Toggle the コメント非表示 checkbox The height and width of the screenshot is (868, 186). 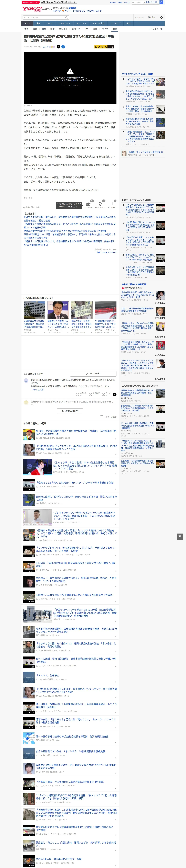point(102,417)
